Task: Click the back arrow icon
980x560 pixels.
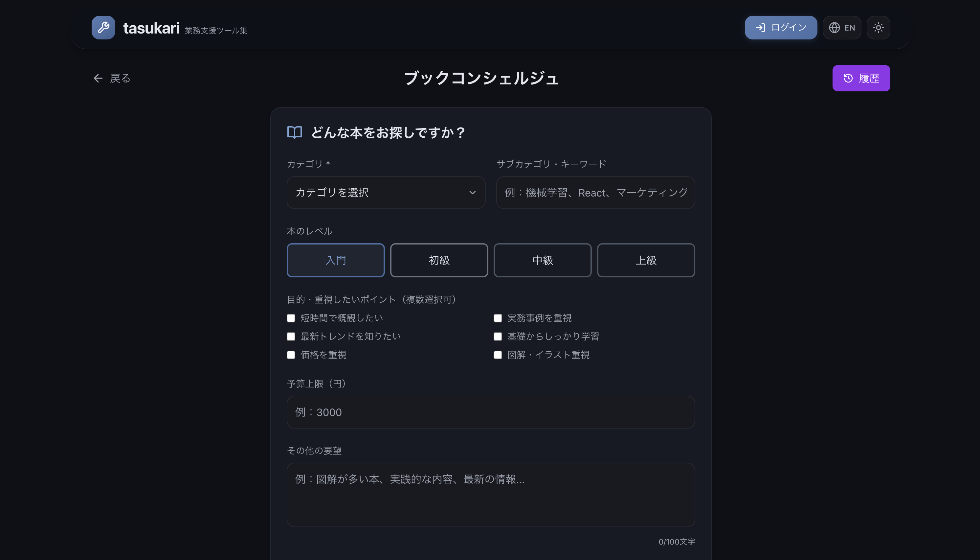Action: [x=98, y=79]
